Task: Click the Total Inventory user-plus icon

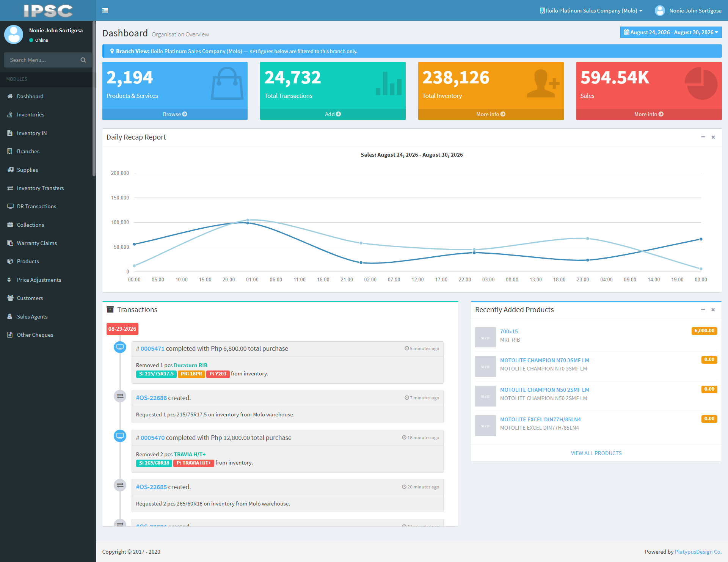Action: pyautogui.click(x=543, y=83)
